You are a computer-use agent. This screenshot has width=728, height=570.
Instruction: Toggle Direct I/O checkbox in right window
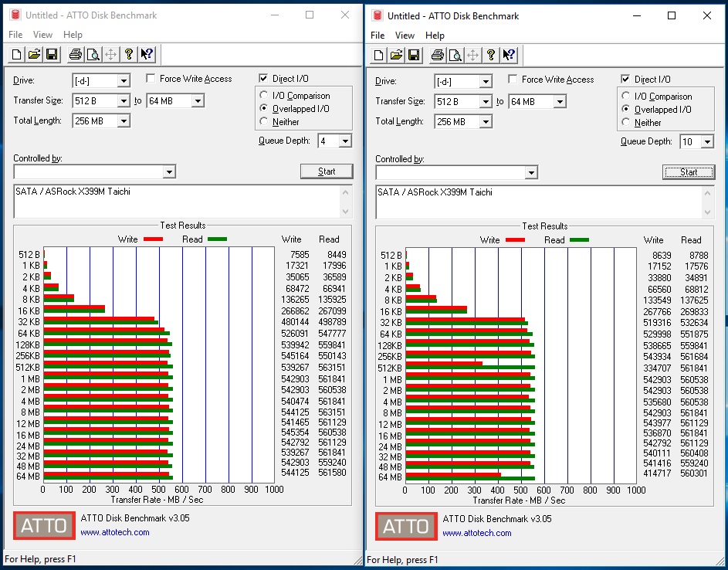(x=625, y=80)
